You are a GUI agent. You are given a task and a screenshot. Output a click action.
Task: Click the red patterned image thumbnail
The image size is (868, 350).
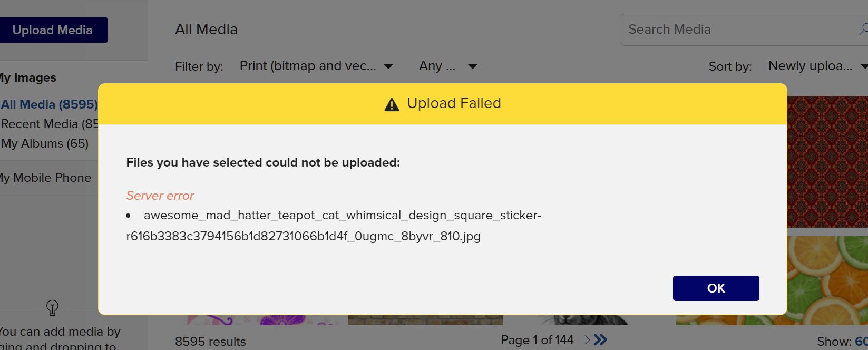coord(827,161)
